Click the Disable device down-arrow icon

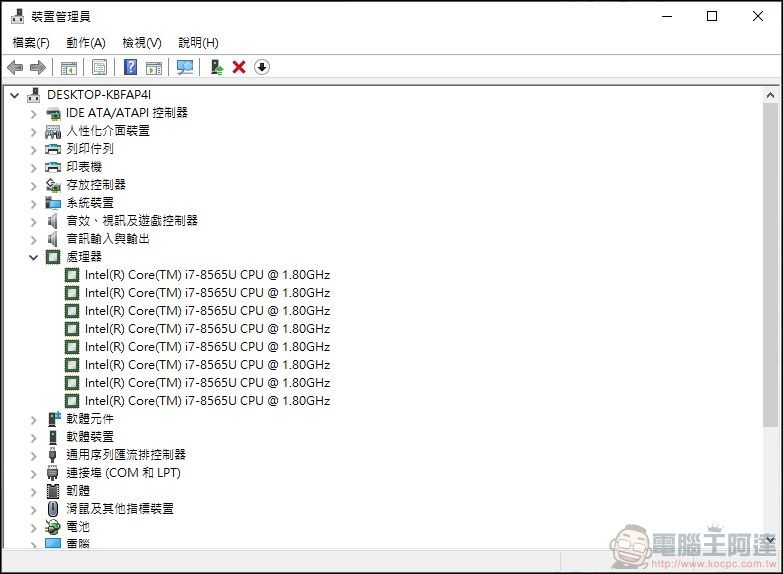tap(262, 67)
